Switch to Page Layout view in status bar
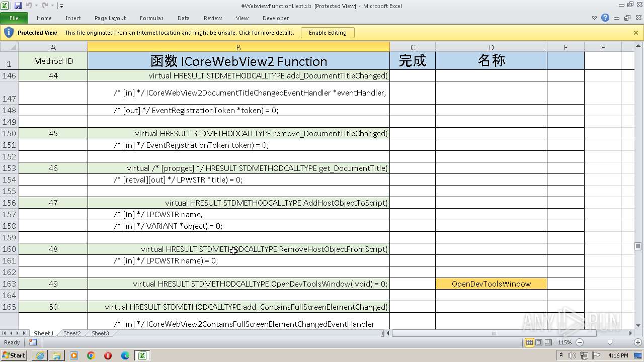The width and height of the screenshot is (644, 362). [539, 342]
